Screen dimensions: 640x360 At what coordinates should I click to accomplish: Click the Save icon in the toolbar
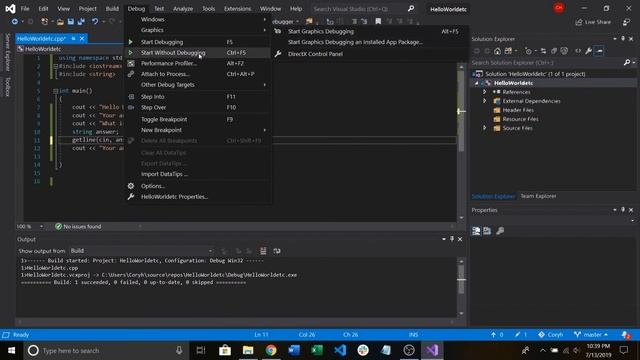point(71,21)
